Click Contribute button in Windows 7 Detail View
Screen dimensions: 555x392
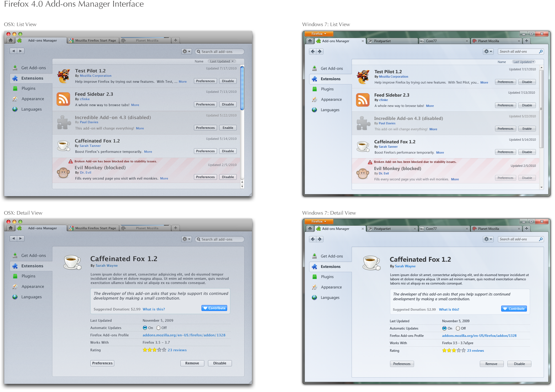[x=514, y=309]
